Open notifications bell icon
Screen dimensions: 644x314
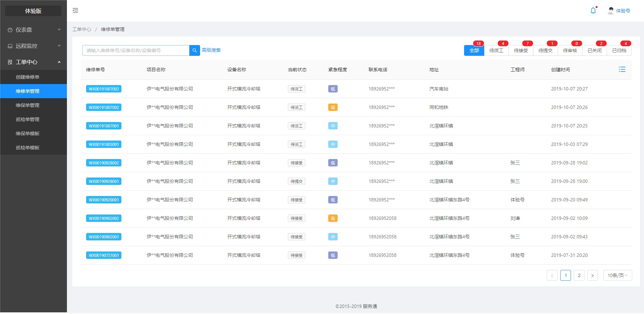pyautogui.click(x=593, y=10)
